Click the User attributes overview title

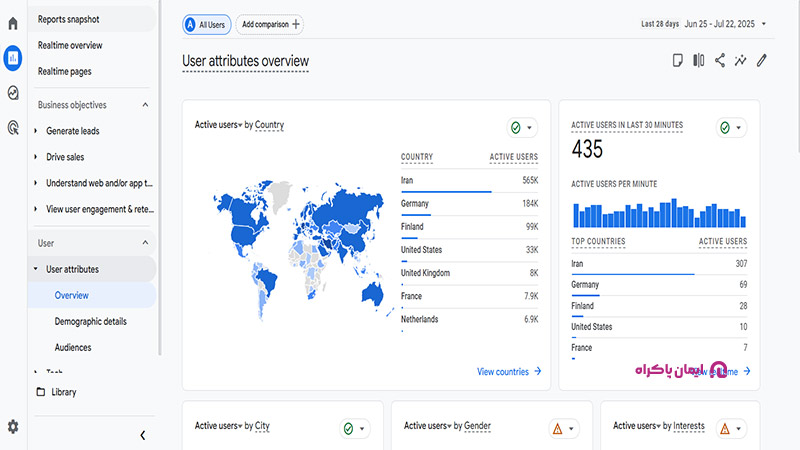[245, 61]
